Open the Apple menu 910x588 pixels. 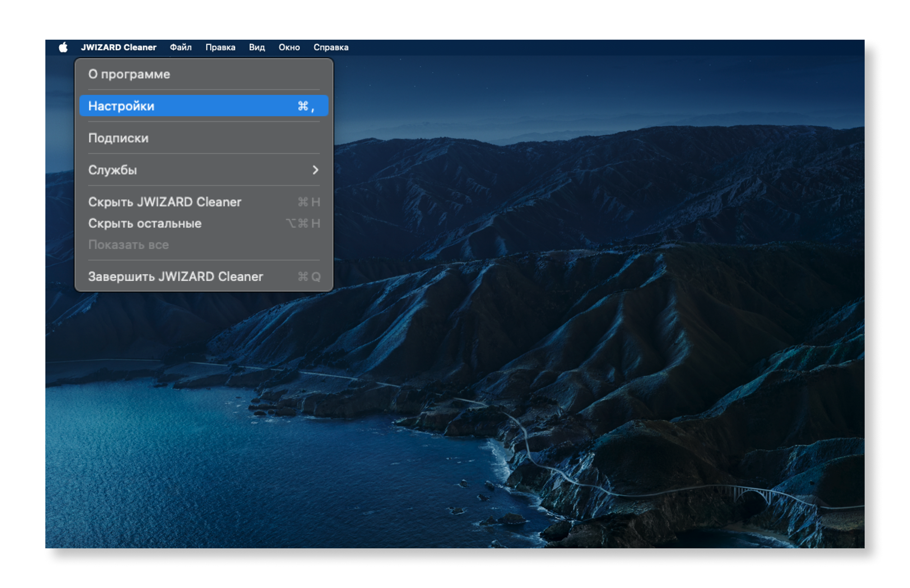coord(63,47)
